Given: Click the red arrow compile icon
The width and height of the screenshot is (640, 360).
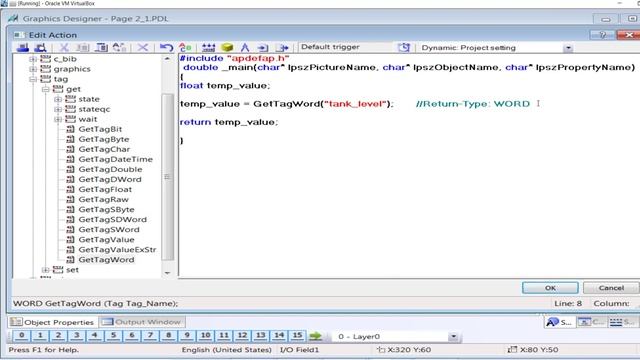Looking at the screenshot, I should click(185, 48).
